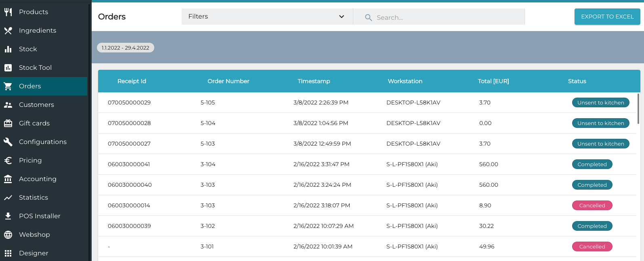Image resolution: width=644 pixels, height=261 pixels.
Task: Open the Filters dropdown
Action: [x=266, y=17]
